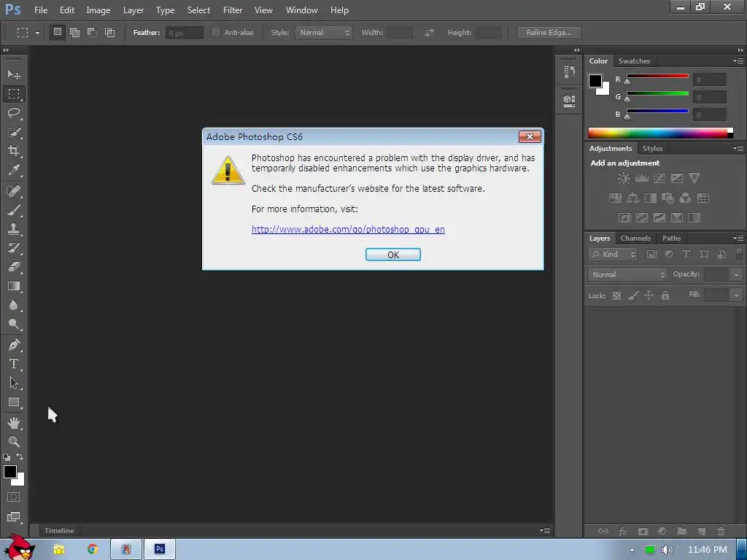Viewport: 747px width, 560px height.
Task: Click the default colors icon in toolbox
Action: [x=6, y=456]
